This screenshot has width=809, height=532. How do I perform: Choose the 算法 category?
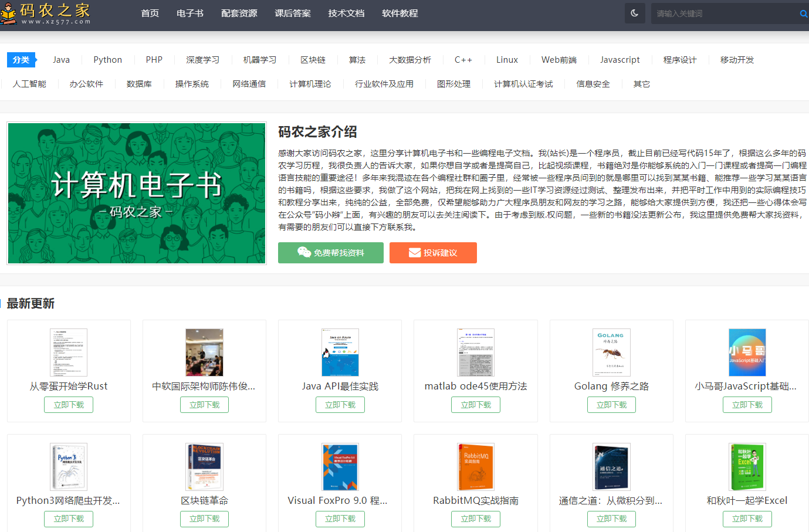(357, 60)
